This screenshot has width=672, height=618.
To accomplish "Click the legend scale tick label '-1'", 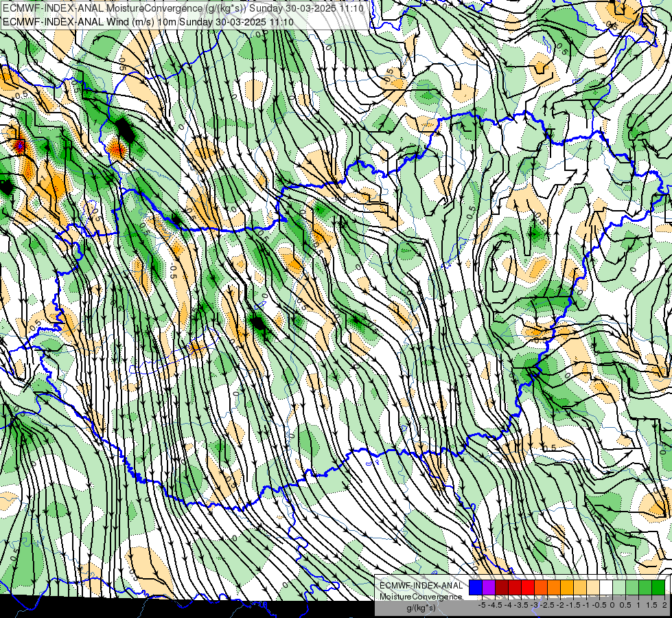I will pos(586,605).
